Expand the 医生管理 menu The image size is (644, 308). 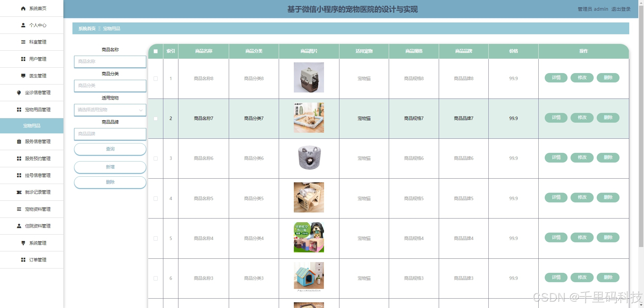click(32, 76)
